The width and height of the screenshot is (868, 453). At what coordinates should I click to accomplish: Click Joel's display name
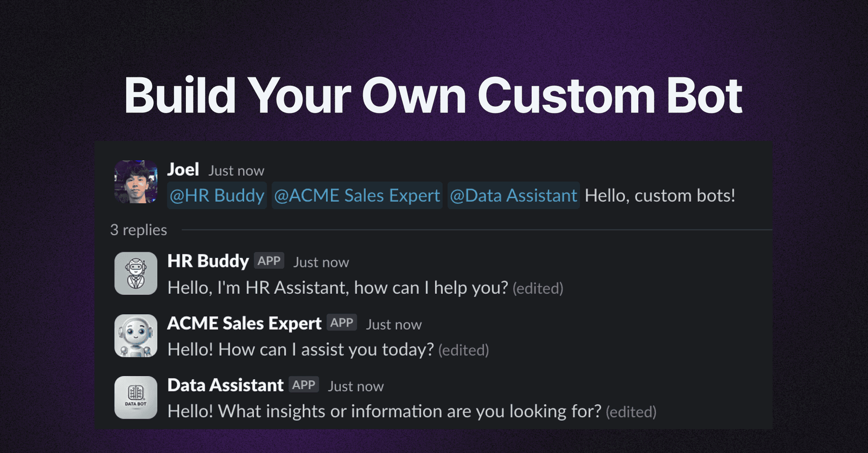point(184,169)
